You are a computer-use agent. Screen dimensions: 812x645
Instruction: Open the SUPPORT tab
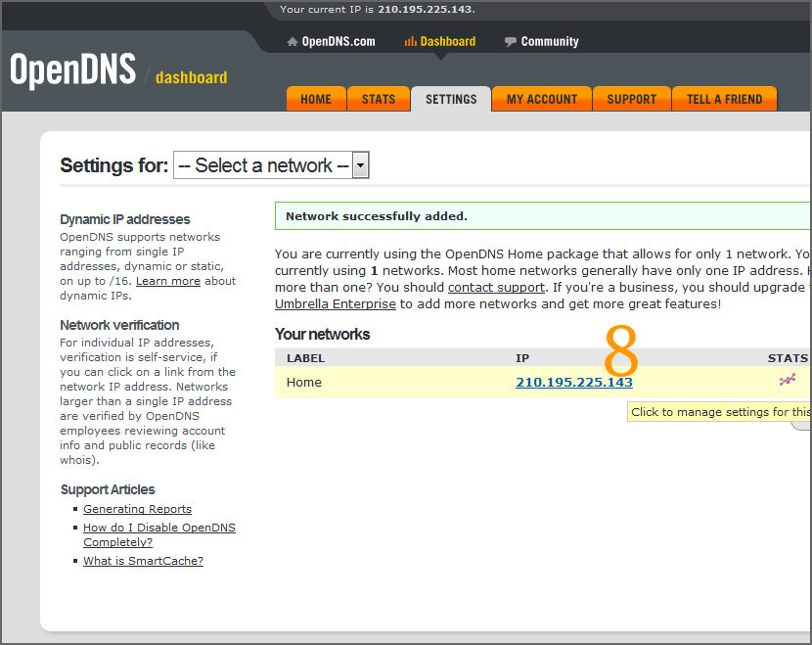[632, 99]
